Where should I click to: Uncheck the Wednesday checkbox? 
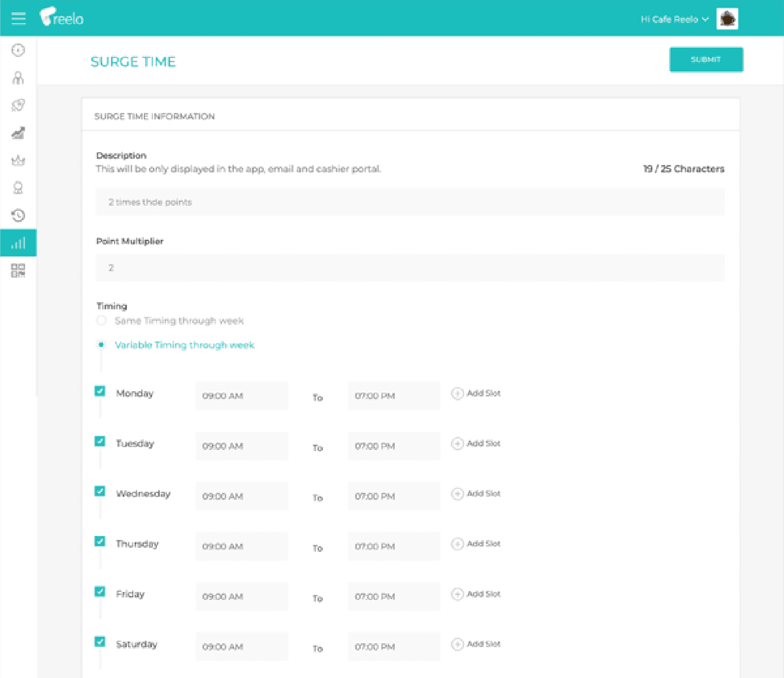click(x=100, y=491)
